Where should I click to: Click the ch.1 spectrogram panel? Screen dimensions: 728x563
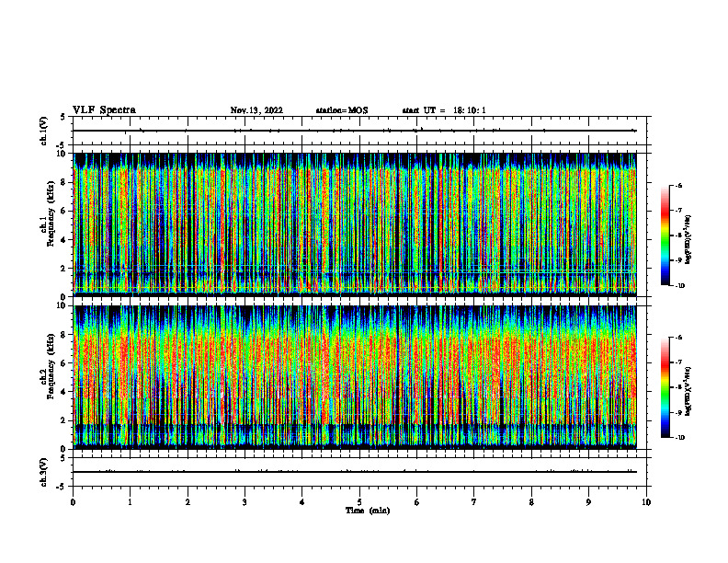(355, 224)
